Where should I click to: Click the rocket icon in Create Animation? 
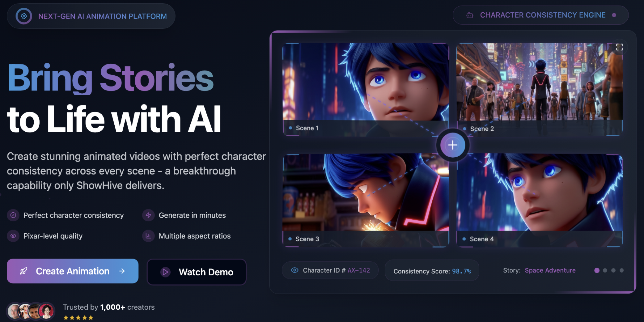pyautogui.click(x=23, y=271)
